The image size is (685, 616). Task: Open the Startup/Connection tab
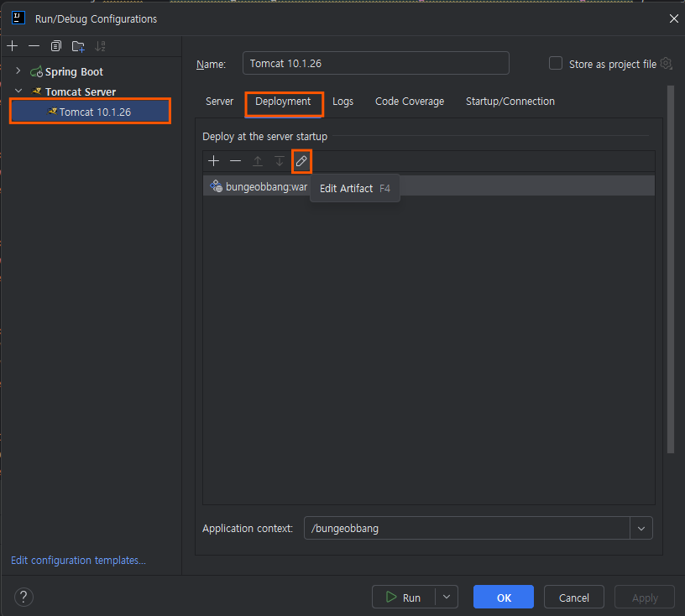[510, 102]
